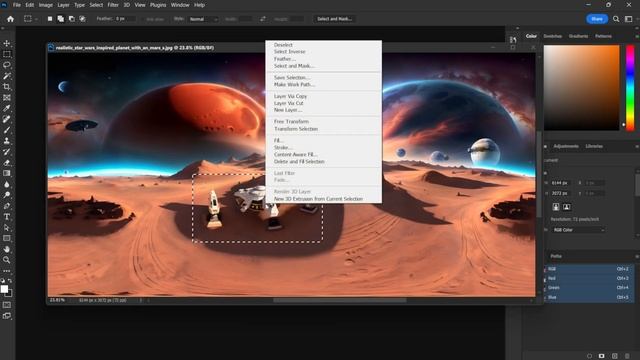Open the Change Screen Mode icon
This screenshot has width=640, height=360.
coord(7,316)
